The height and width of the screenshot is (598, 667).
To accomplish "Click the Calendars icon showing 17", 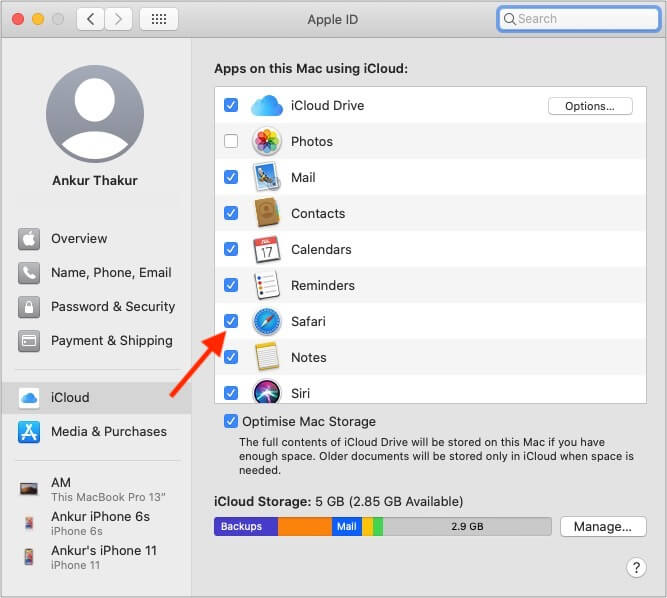I will pos(267,249).
